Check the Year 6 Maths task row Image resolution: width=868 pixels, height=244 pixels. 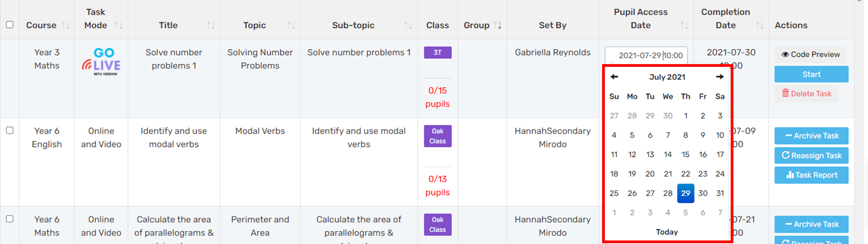point(10,219)
